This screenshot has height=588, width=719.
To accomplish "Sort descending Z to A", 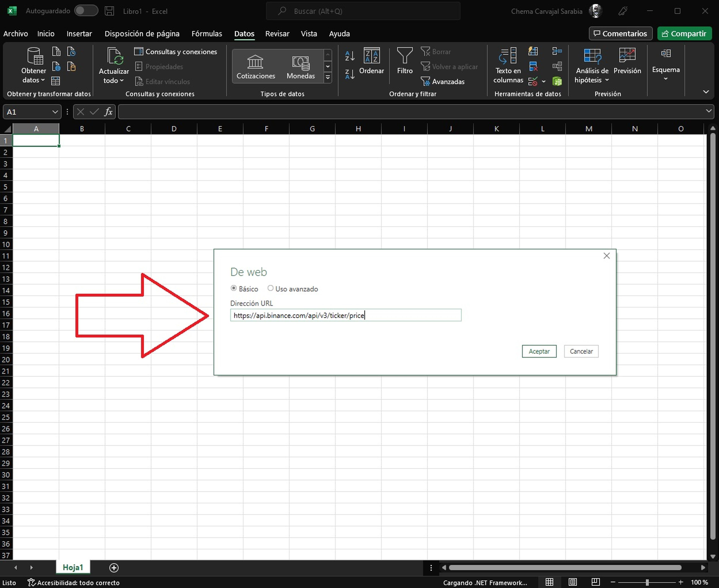I will coord(350,74).
